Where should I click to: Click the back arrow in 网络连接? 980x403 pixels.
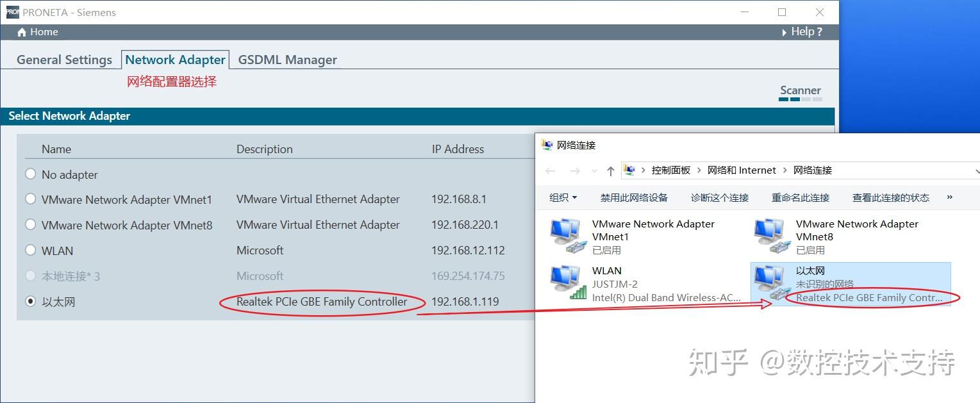[x=551, y=170]
